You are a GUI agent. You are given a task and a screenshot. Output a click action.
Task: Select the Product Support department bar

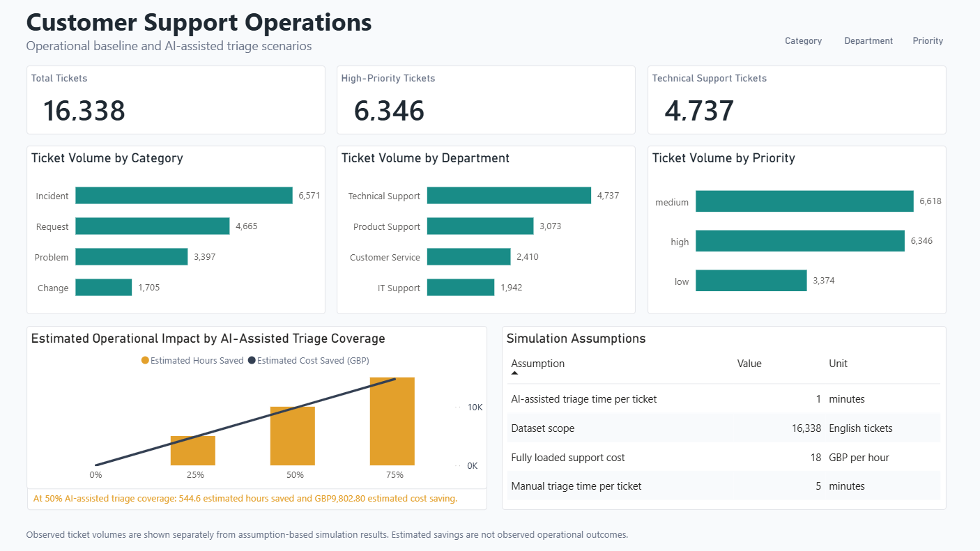point(480,226)
